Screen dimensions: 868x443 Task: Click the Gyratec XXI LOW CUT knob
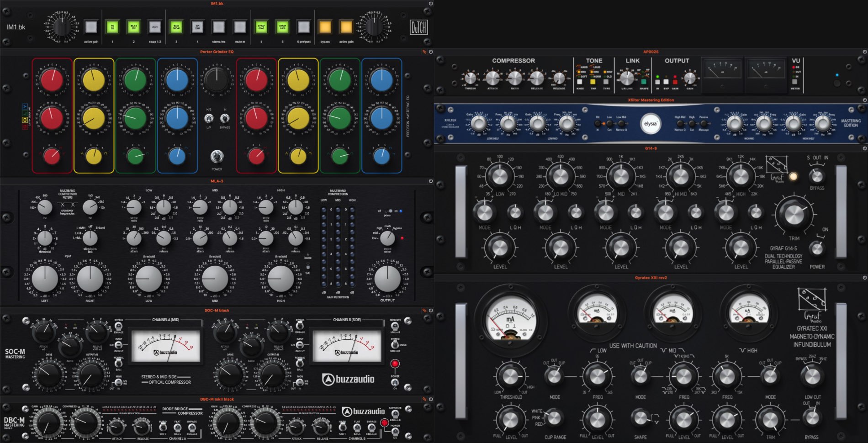click(812, 376)
